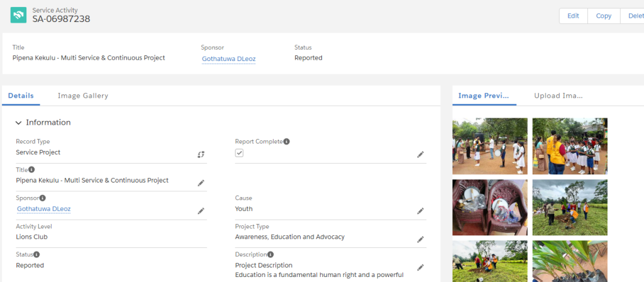Click the Reported status in header

308,58
